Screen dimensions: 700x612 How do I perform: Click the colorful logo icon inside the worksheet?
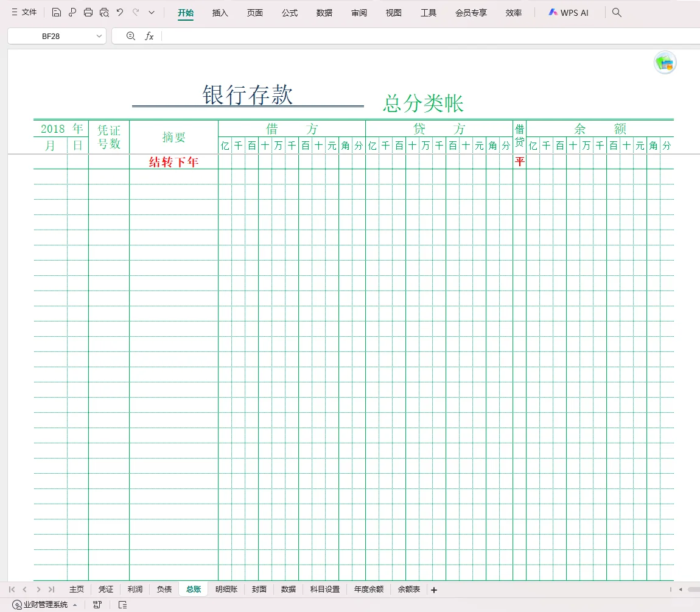pyautogui.click(x=665, y=62)
